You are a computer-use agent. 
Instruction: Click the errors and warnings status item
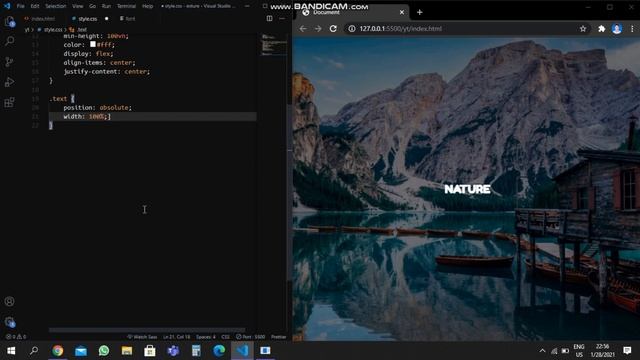(16, 337)
